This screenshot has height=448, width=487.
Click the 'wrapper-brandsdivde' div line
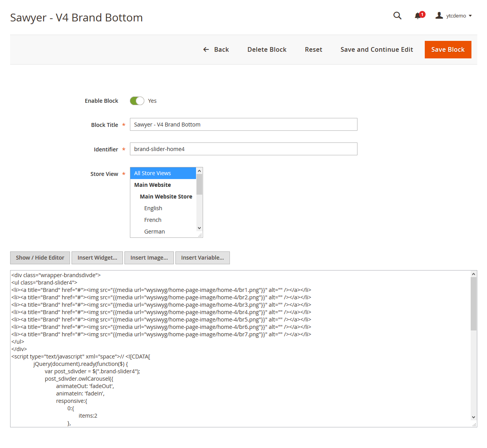click(56, 275)
